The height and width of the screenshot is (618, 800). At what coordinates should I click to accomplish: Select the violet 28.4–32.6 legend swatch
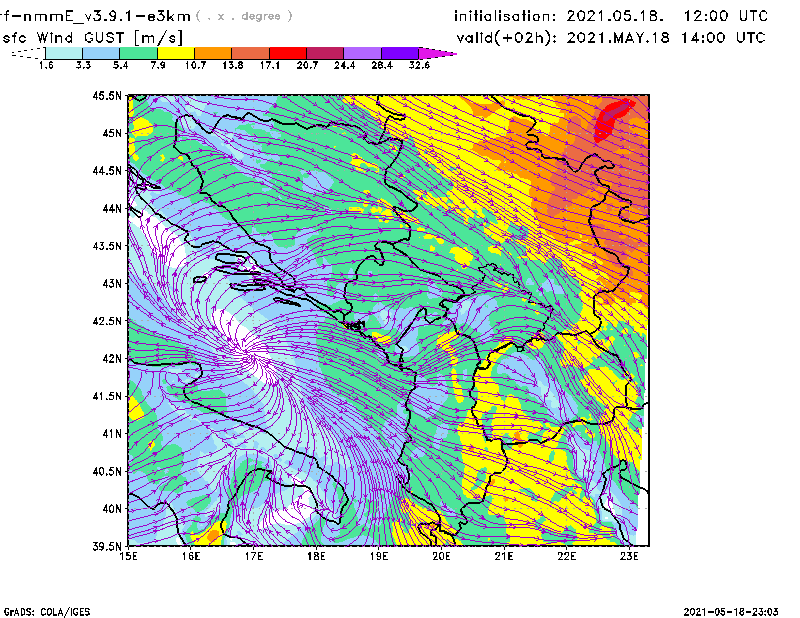[400, 53]
